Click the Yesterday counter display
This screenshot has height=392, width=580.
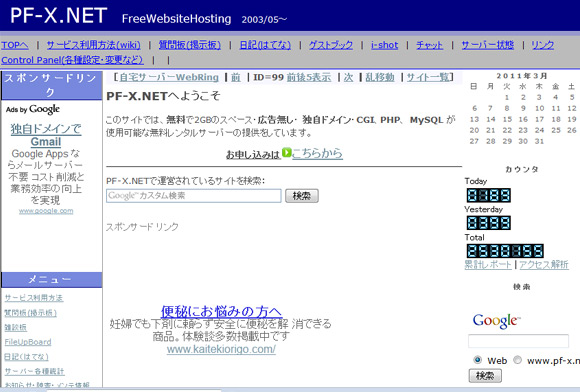click(x=488, y=223)
